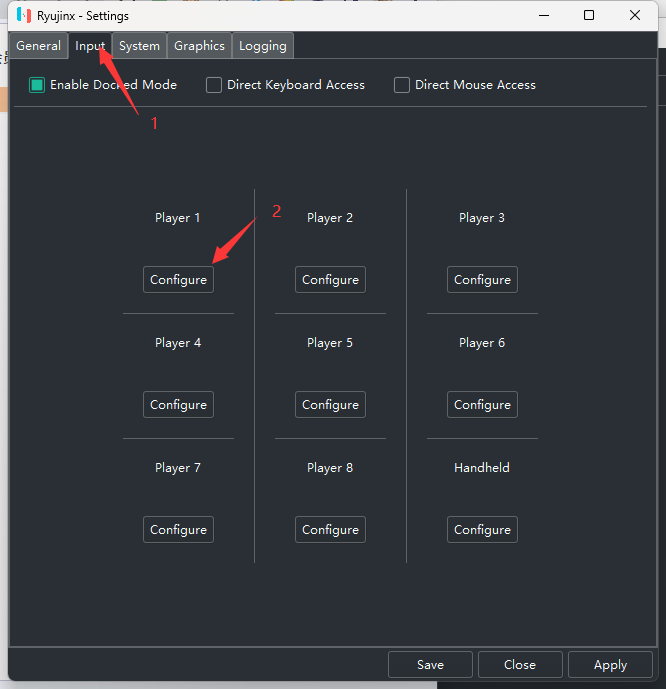Switch to the General tab
The image size is (666, 689).
point(38,46)
